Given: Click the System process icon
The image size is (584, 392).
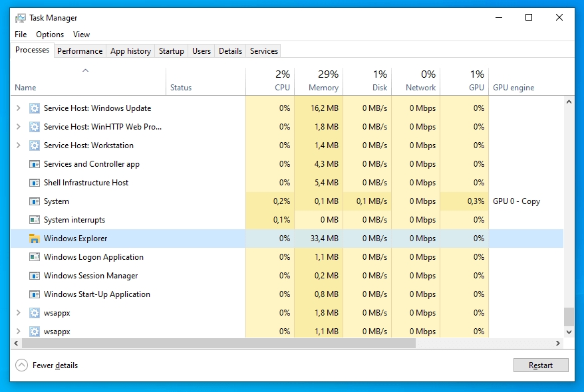Looking at the screenshot, I should click(35, 201).
